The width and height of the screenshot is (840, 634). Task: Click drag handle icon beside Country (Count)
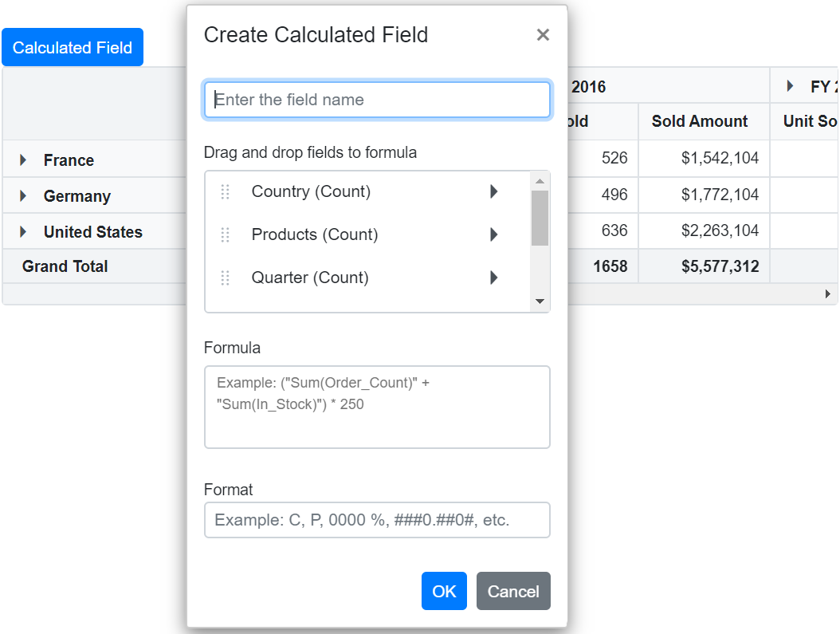(x=225, y=192)
